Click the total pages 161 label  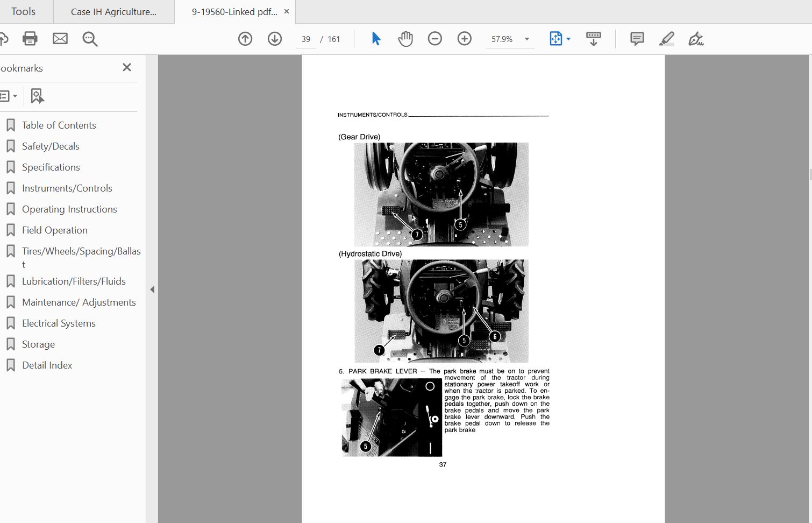(x=334, y=39)
